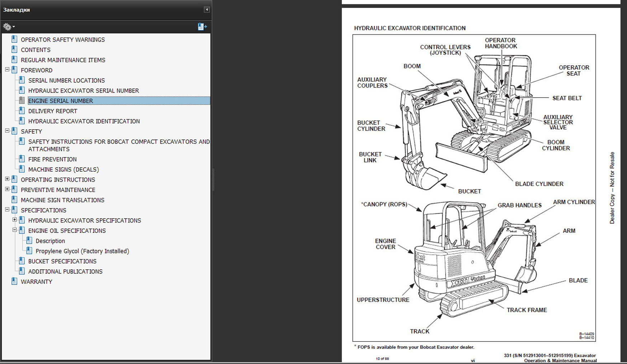Collapse the SAFETY bookmark section
Screen dimensions: 627x364
click(x=7, y=131)
